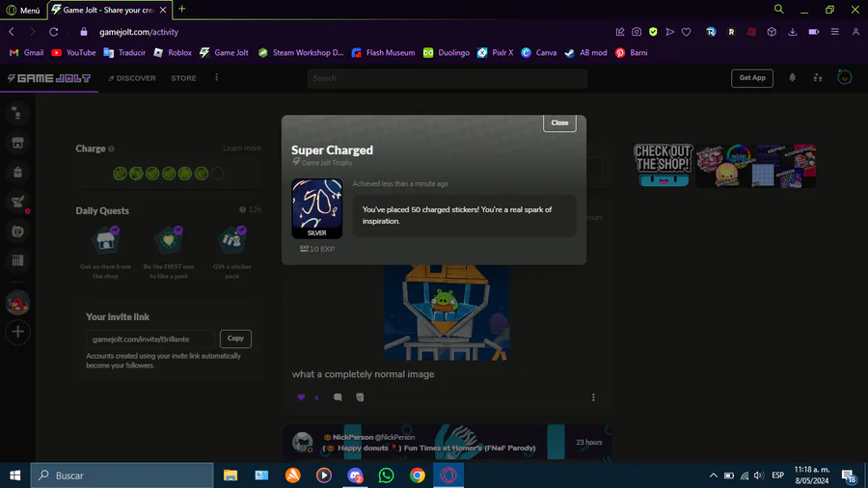The image size is (868, 488).
Task: Open the sidebar quests icon with red dot
Action: (17, 202)
